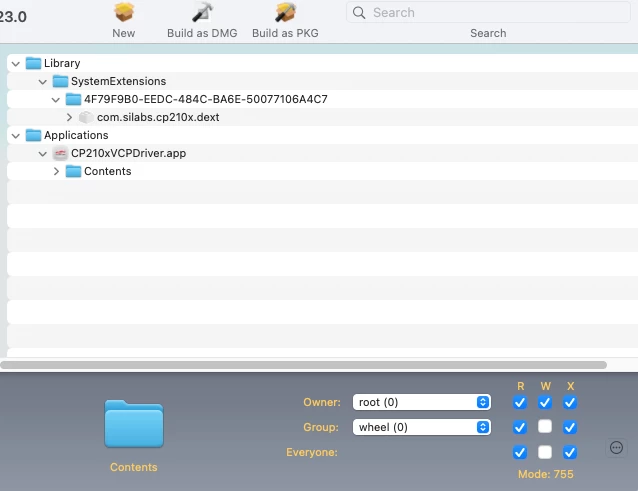638x491 pixels.
Task: Expand the com.silabs.cp210x.dext item
Action: (69, 117)
